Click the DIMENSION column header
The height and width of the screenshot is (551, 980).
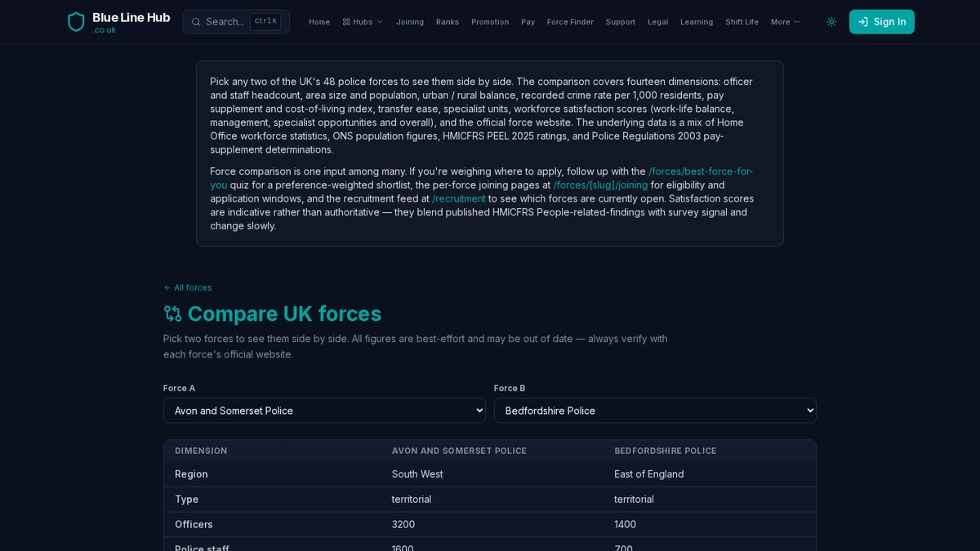tap(201, 451)
